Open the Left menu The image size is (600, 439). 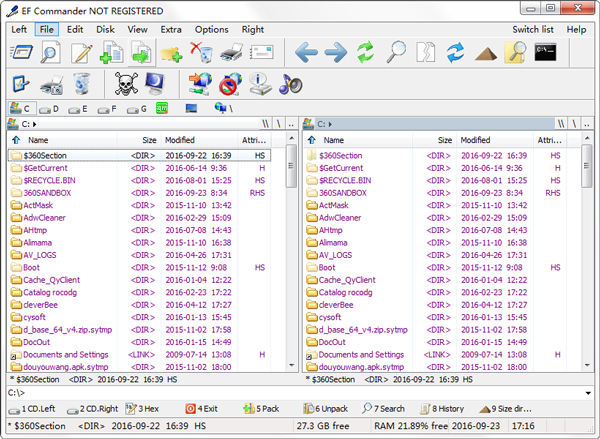tap(19, 29)
